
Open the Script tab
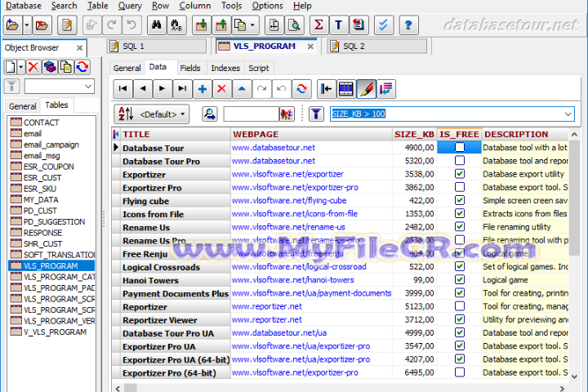tap(258, 68)
